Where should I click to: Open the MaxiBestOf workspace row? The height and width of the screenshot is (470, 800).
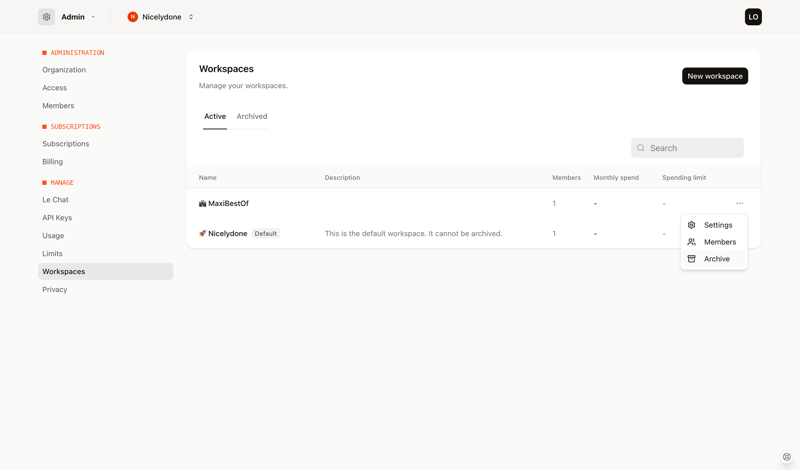pos(229,204)
